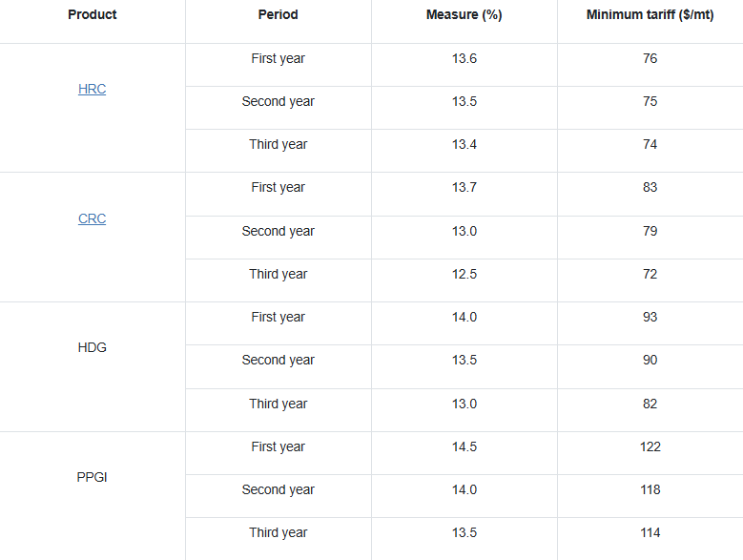743x560 pixels.
Task: Click HDG third year tariff value 82
Action: tap(650, 404)
